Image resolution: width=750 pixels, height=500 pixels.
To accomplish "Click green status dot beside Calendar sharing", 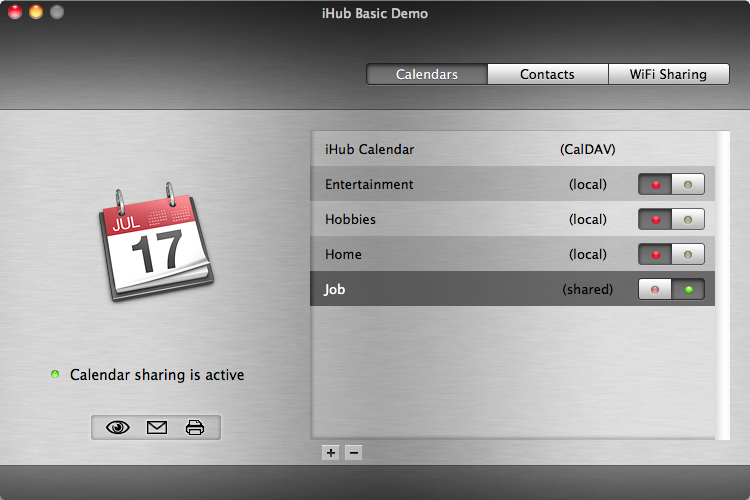I will (55, 374).
